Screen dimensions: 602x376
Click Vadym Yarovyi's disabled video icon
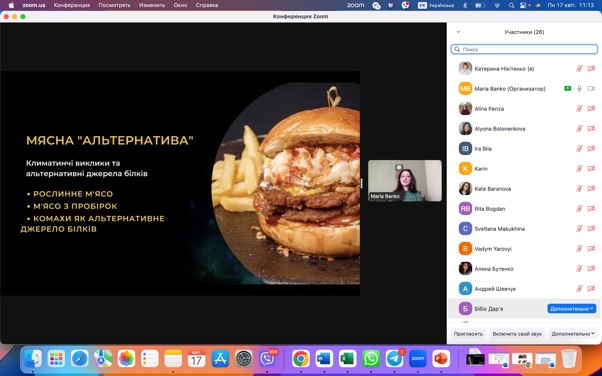591,248
